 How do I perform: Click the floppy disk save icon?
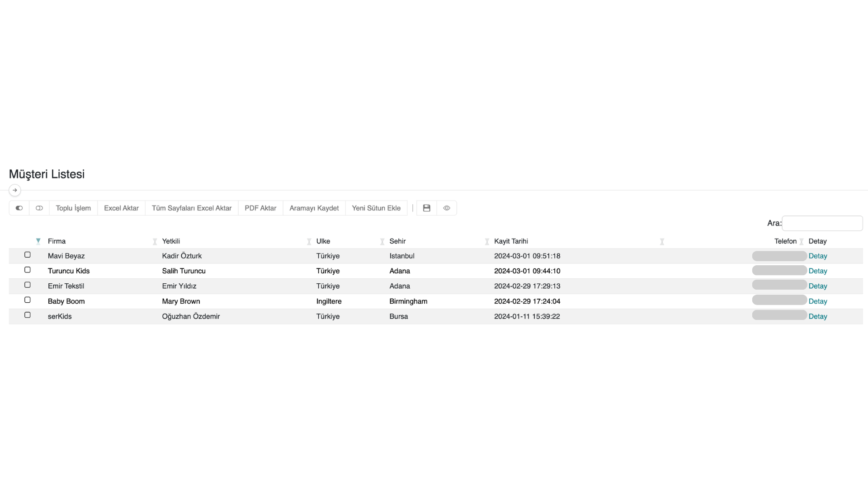(426, 208)
